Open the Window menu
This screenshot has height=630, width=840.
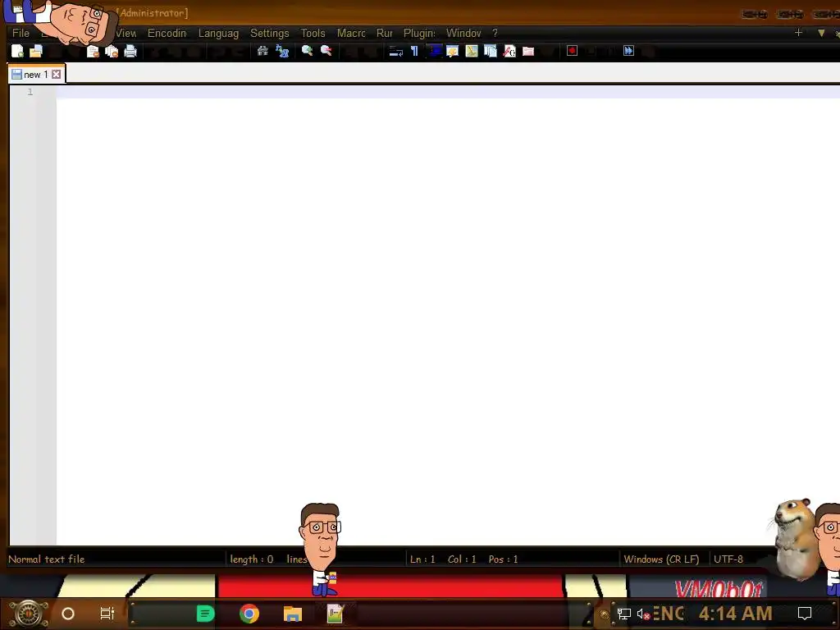(464, 33)
